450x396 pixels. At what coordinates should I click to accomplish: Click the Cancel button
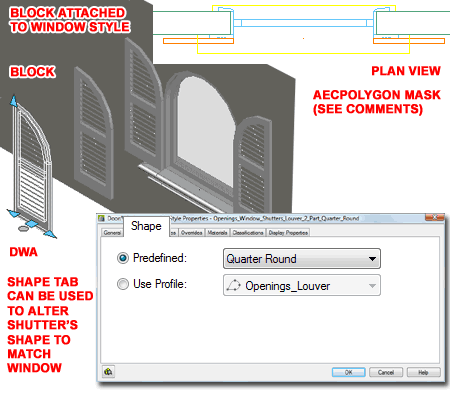(x=386, y=372)
